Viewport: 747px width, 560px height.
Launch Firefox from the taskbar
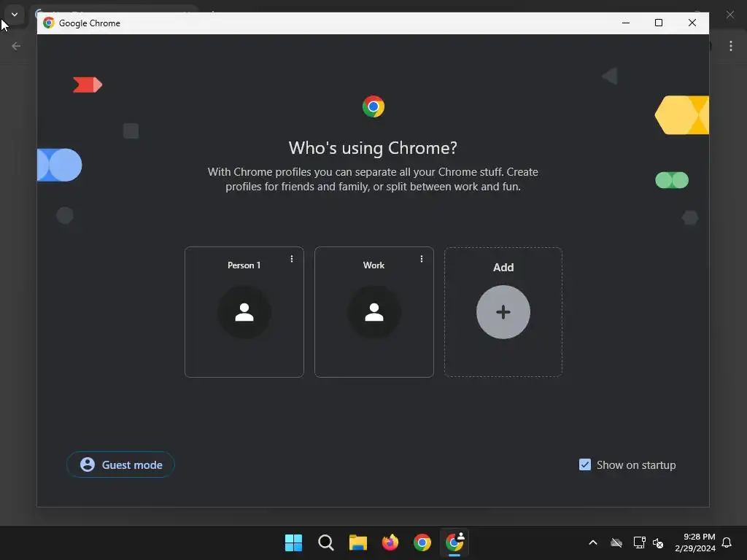pyautogui.click(x=390, y=542)
